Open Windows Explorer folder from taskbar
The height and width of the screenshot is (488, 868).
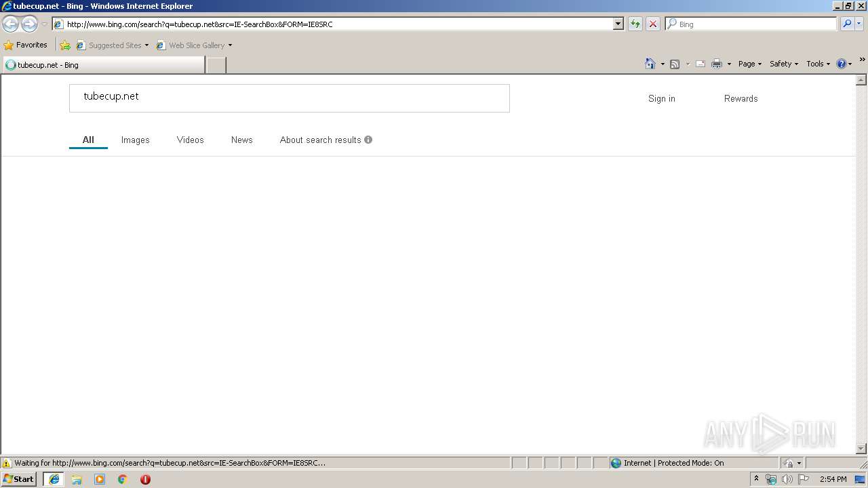point(77,479)
